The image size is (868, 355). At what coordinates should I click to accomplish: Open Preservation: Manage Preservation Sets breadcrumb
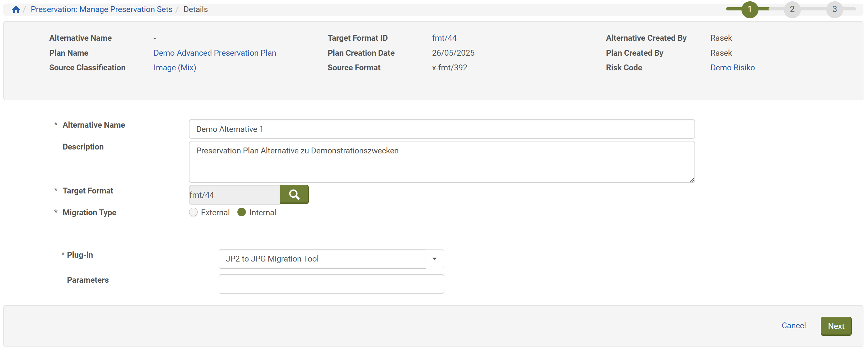click(101, 9)
